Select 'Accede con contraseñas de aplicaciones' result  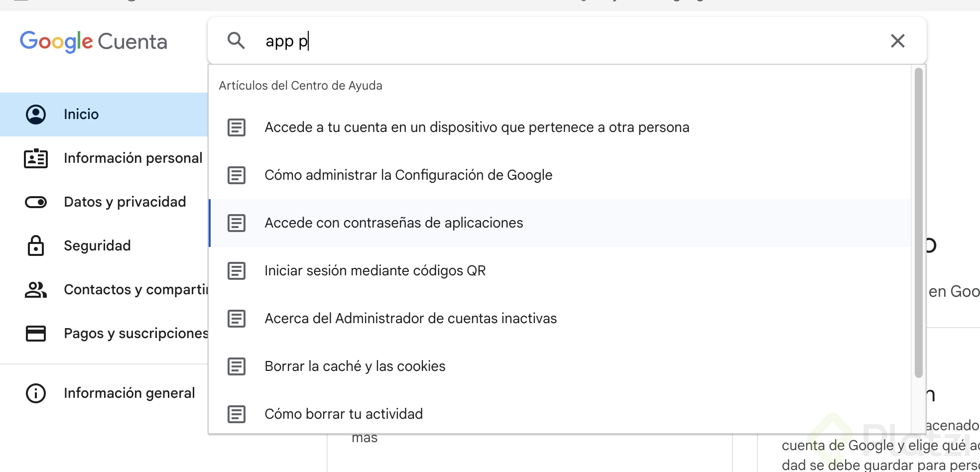tap(393, 223)
